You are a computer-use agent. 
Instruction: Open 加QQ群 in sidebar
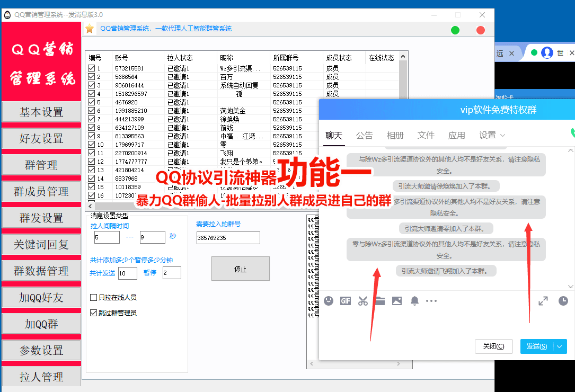point(41,324)
